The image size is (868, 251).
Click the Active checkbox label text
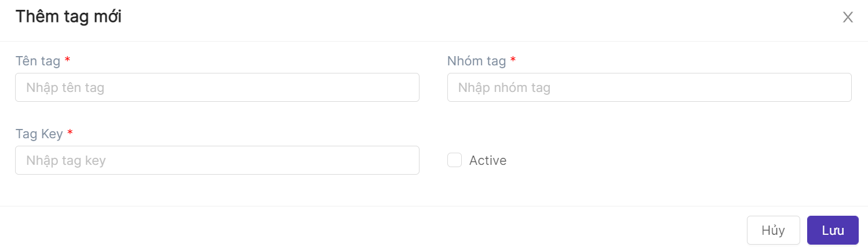488,161
